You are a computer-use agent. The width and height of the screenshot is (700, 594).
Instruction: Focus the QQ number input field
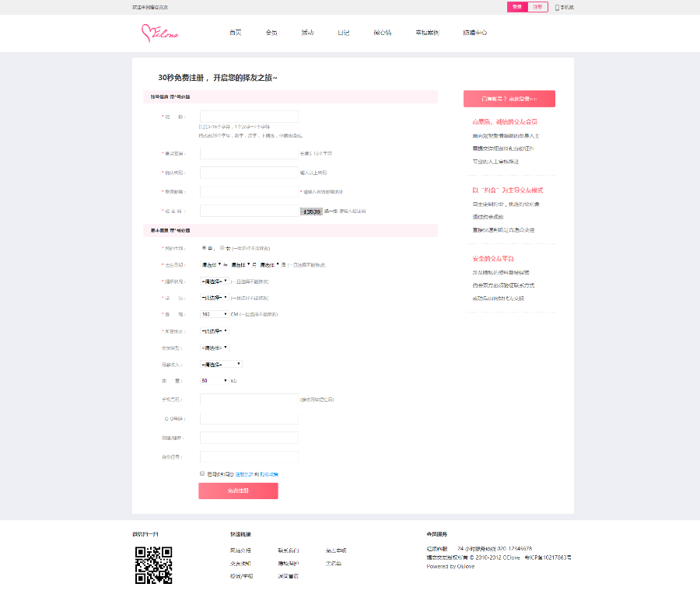click(249, 418)
